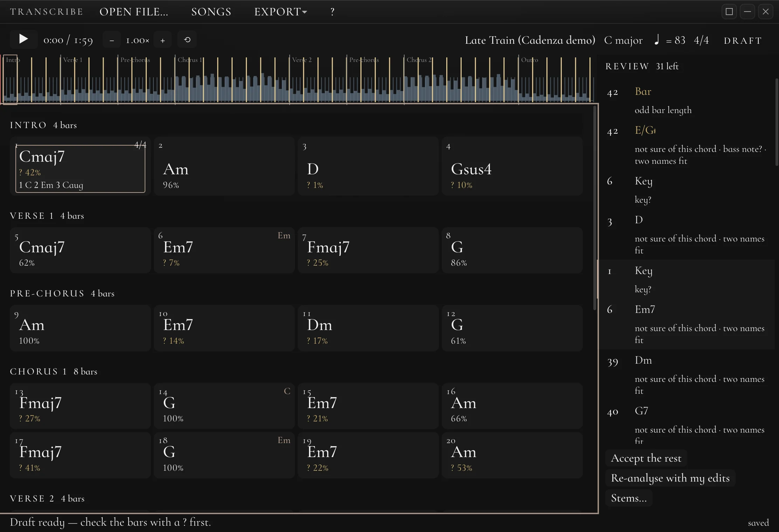779x532 pixels.
Task: Open the Export dropdown menu
Action: 281,12
